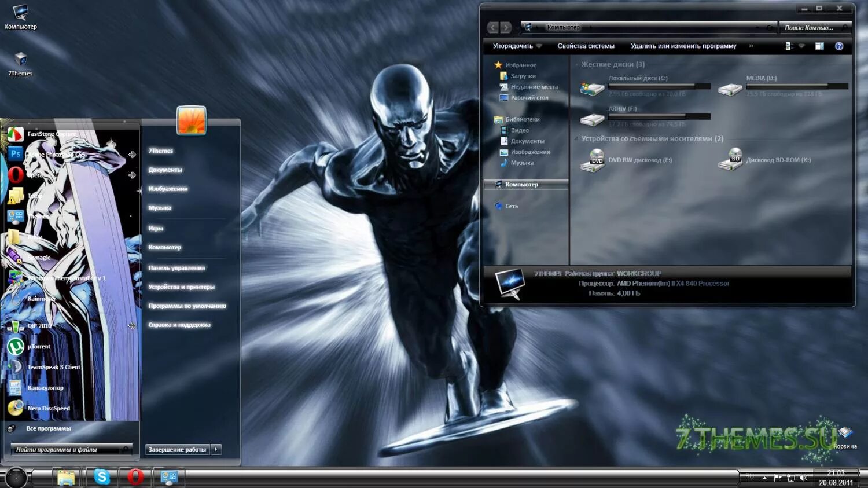Open Справка и поддержка
The height and width of the screenshot is (488, 868).
tap(179, 325)
